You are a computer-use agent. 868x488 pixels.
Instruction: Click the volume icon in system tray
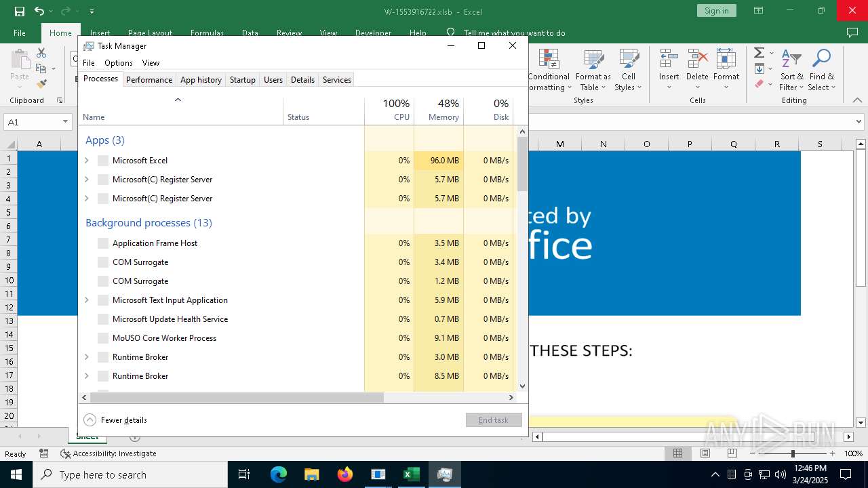(x=781, y=474)
